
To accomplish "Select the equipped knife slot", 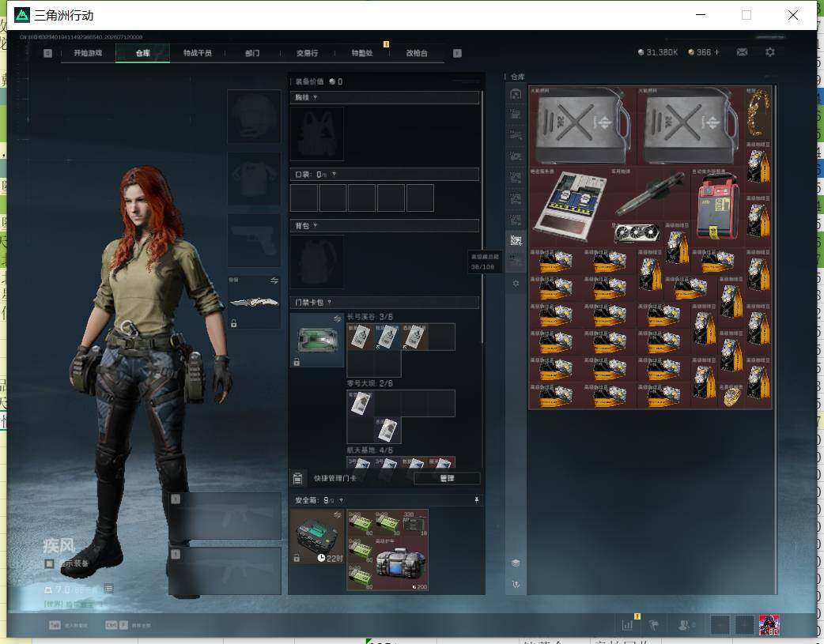I will (254, 302).
